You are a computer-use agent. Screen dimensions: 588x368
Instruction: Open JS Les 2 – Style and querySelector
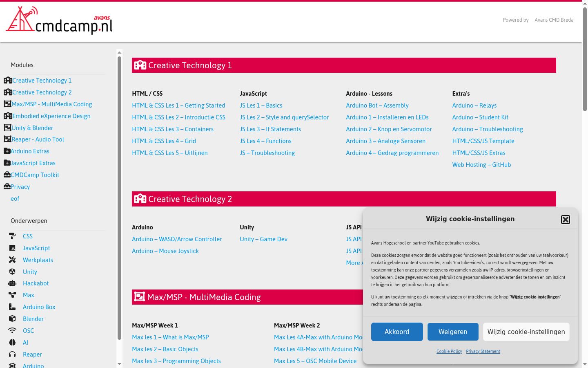tap(284, 117)
